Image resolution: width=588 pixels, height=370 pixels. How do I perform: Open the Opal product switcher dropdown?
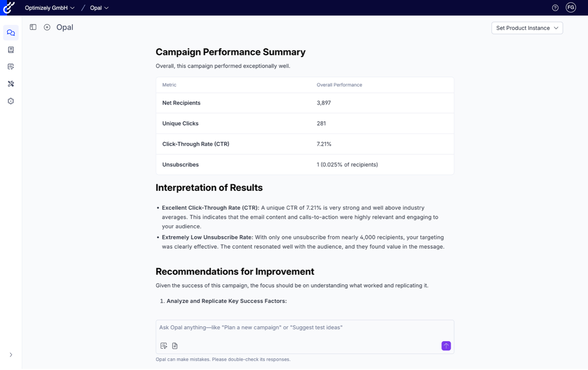pyautogui.click(x=99, y=8)
